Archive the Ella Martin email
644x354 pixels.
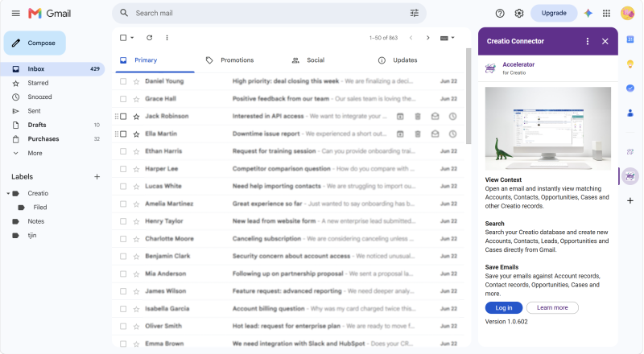pyautogui.click(x=400, y=134)
